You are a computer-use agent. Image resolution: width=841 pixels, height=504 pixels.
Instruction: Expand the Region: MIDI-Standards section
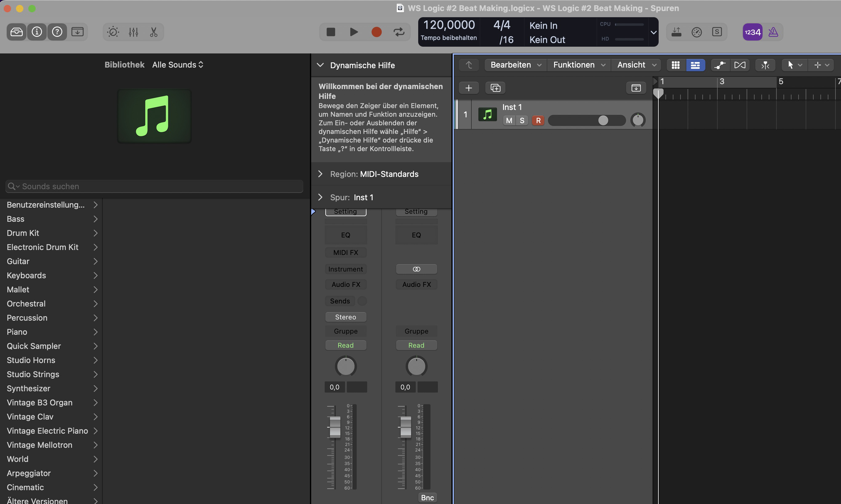[321, 174]
